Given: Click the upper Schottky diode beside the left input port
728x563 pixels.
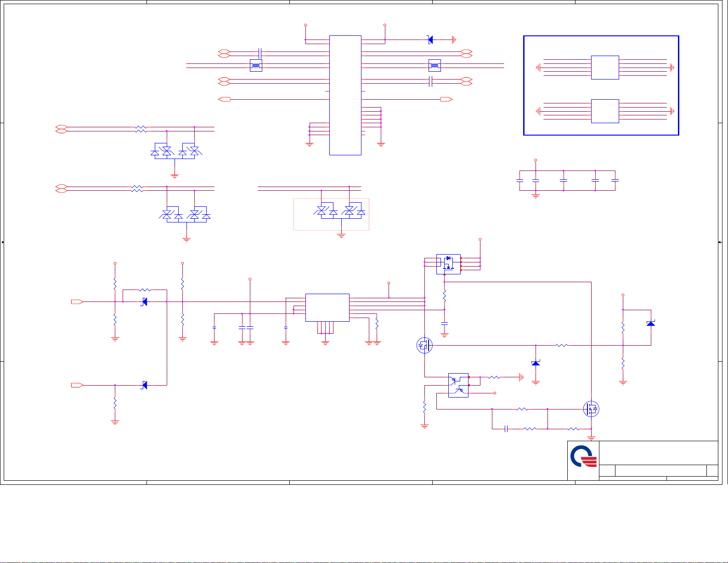Looking at the screenshot, I should click(x=144, y=301).
